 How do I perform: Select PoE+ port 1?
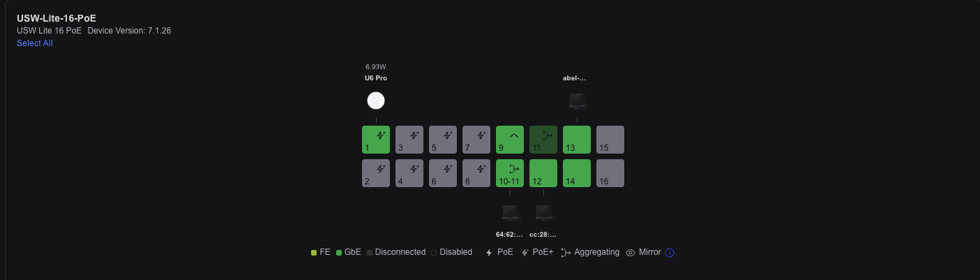376,140
